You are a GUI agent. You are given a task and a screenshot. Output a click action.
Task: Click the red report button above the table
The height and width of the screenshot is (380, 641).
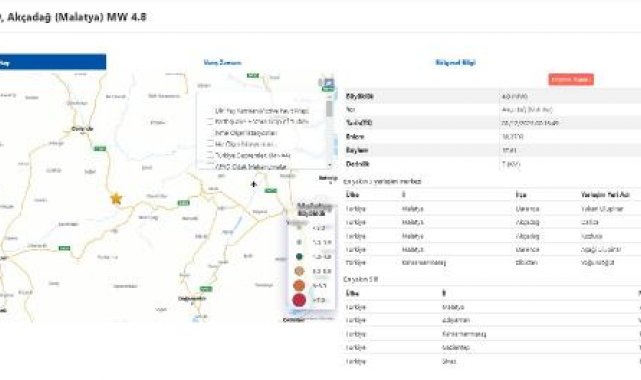[x=571, y=79]
